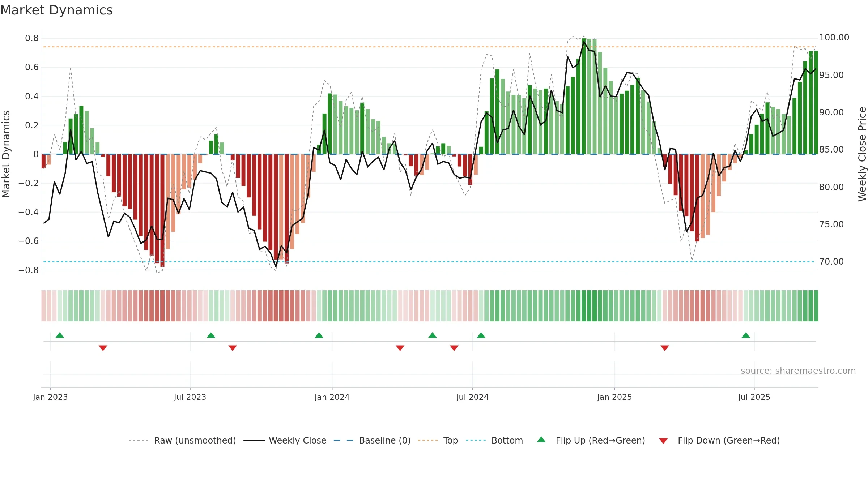Image resolution: width=868 pixels, height=488 pixels.
Task: Click the red flip-down triangle near March 2024
Action: point(400,348)
